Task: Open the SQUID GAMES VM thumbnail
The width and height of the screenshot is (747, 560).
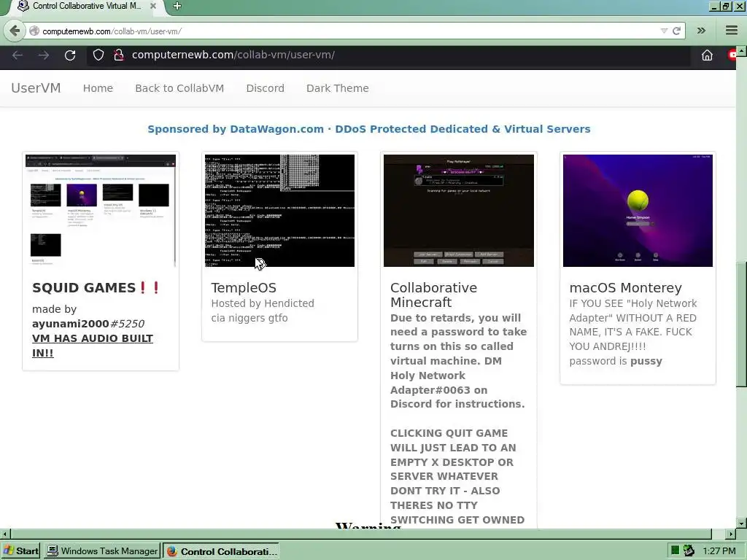Action: [101, 211]
